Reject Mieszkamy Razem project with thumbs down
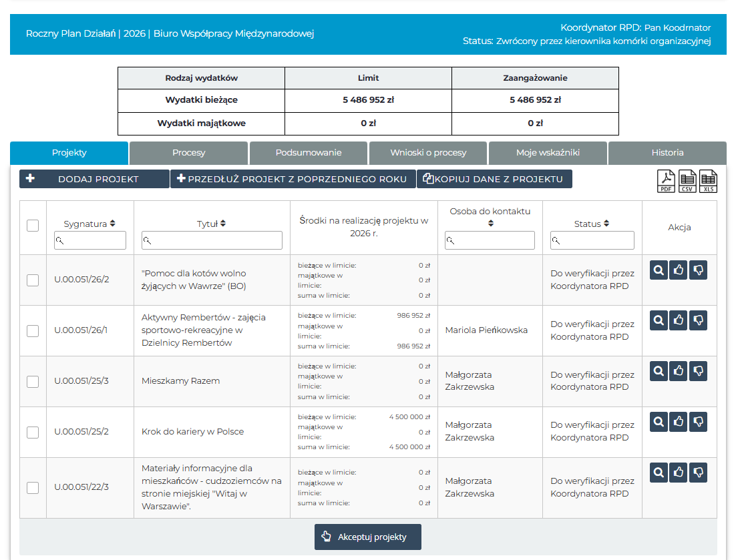The width and height of the screenshot is (736, 560). point(699,371)
